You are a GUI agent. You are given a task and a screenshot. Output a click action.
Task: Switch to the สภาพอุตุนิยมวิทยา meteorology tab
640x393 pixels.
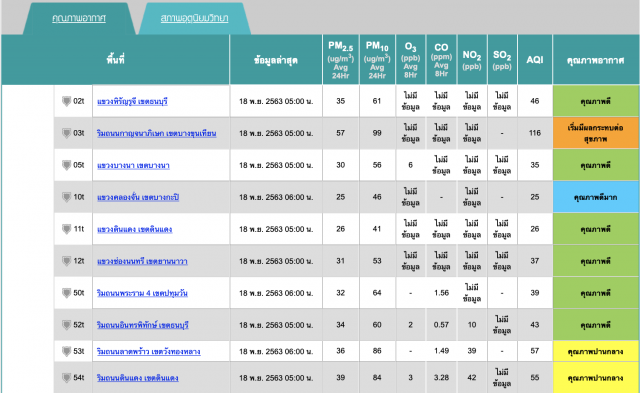point(194,18)
